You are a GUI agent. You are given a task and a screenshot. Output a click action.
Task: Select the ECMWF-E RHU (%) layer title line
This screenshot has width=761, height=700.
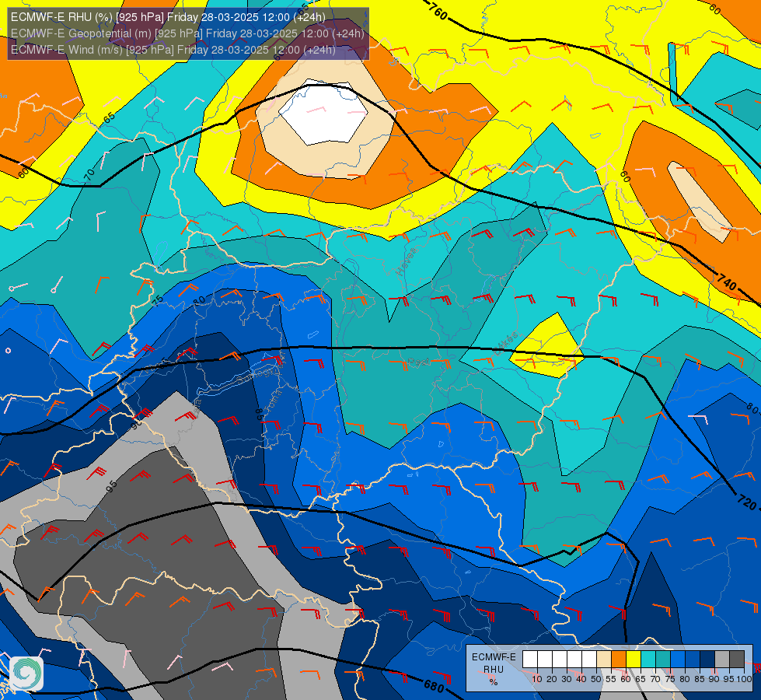(x=168, y=17)
